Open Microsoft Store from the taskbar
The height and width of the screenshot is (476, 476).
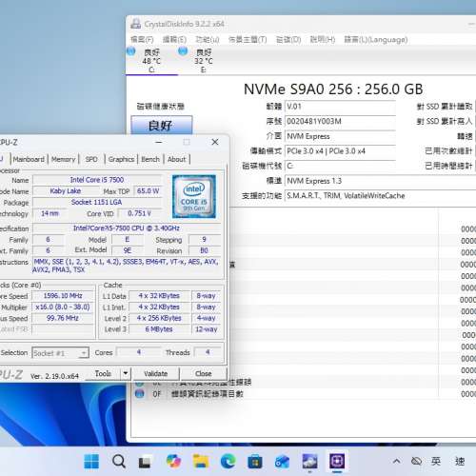(255, 462)
